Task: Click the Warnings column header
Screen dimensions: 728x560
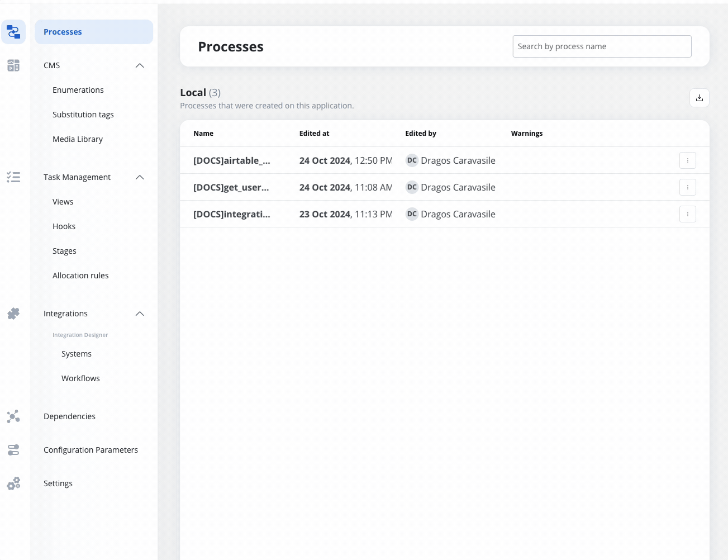Action: tap(527, 134)
